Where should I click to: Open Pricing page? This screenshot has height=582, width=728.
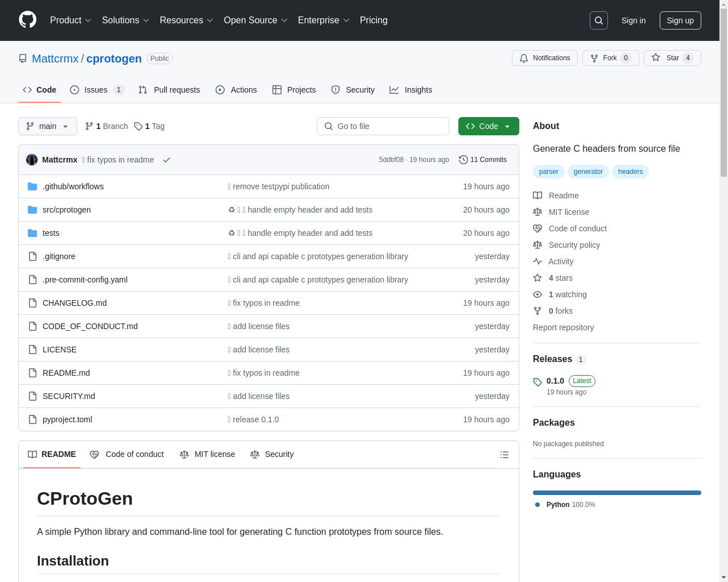374,20
